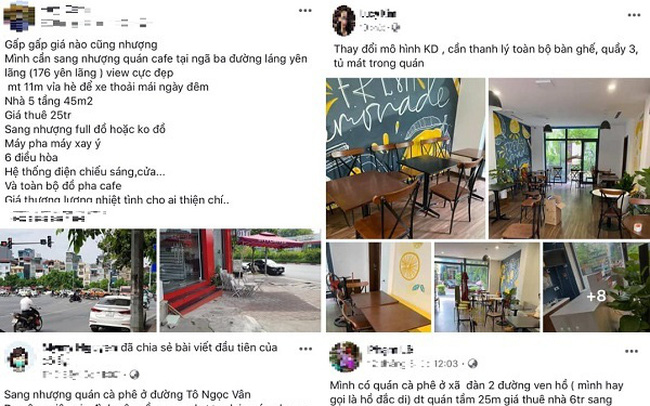Open author name on furniture liquidation post
The width and height of the screenshot is (650, 406).
click(378, 14)
